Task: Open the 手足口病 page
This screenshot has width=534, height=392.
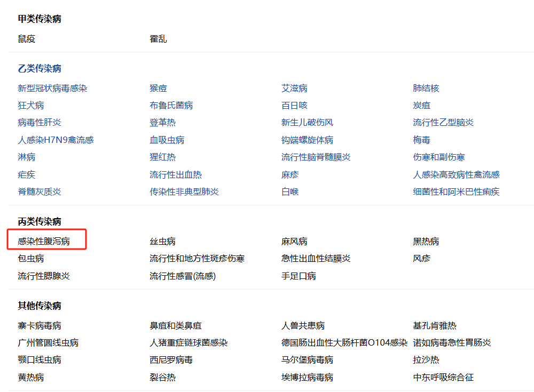Action: pos(299,276)
